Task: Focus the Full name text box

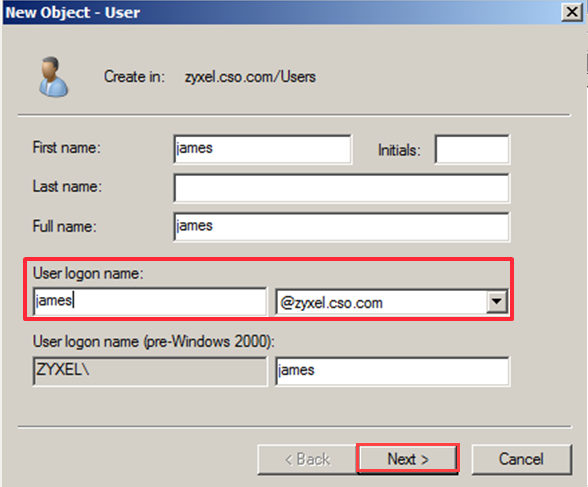Action: (x=341, y=226)
